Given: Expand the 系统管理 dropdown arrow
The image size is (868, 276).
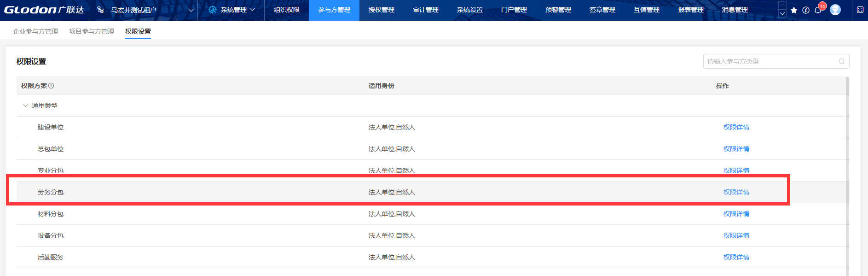Looking at the screenshot, I should pyautogui.click(x=252, y=10).
